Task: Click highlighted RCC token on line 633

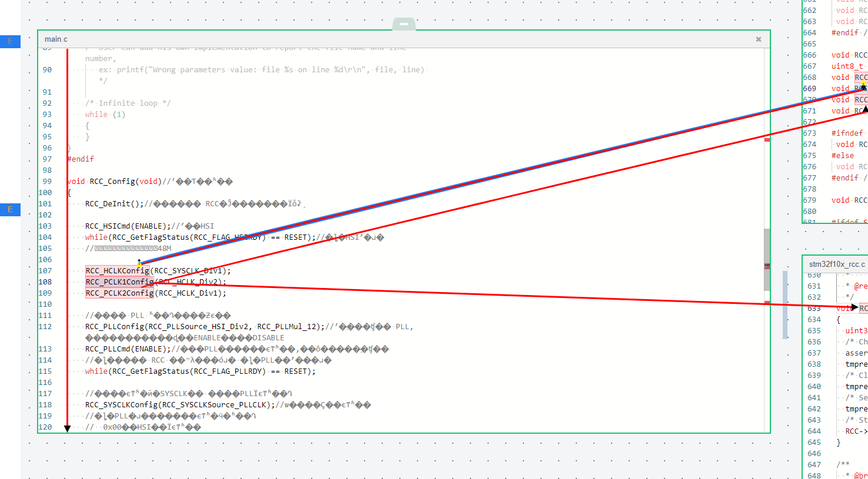Action: [863, 309]
